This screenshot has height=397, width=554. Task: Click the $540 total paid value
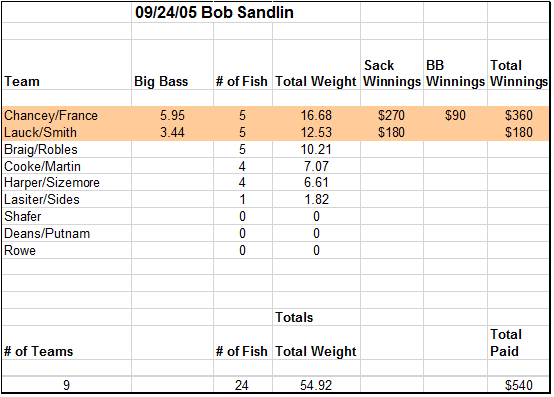point(519,385)
